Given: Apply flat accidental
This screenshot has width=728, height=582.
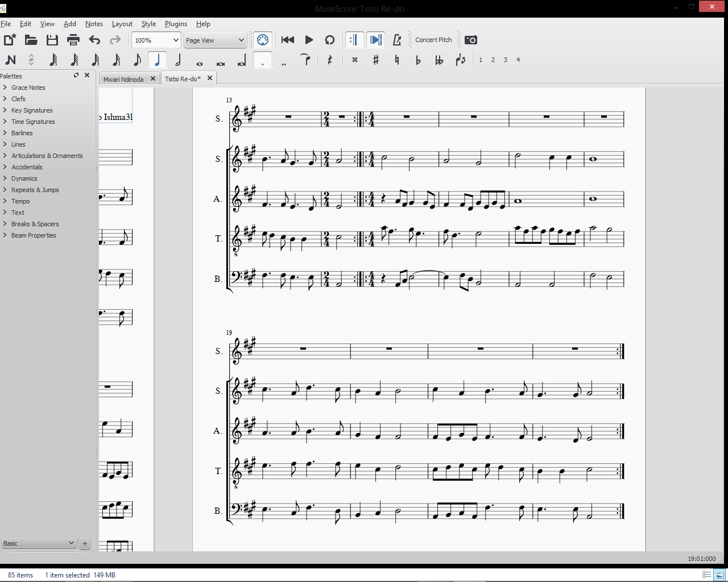Looking at the screenshot, I should [418, 60].
